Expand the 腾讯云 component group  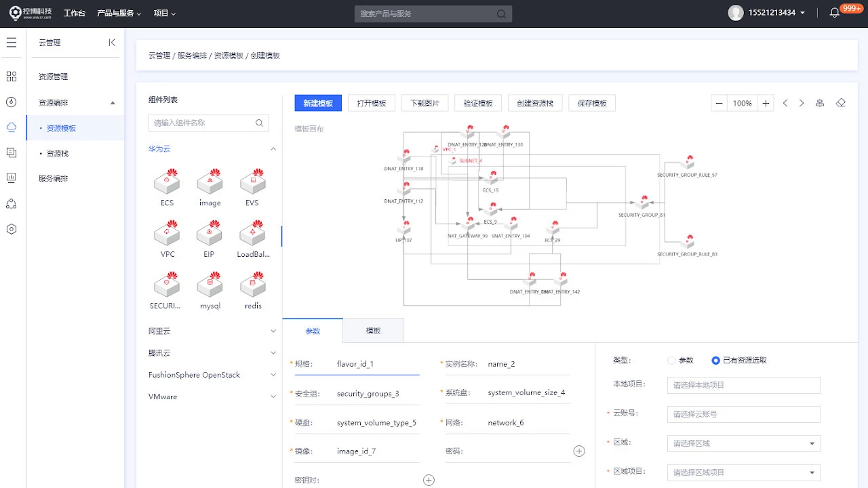pyautogui.click(x=273, y=353)
